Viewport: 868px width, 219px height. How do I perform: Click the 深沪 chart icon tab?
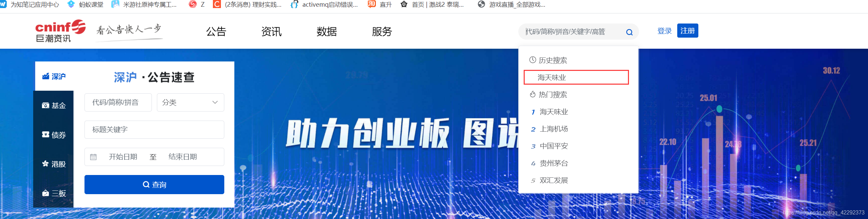click(x=46, y=76)
